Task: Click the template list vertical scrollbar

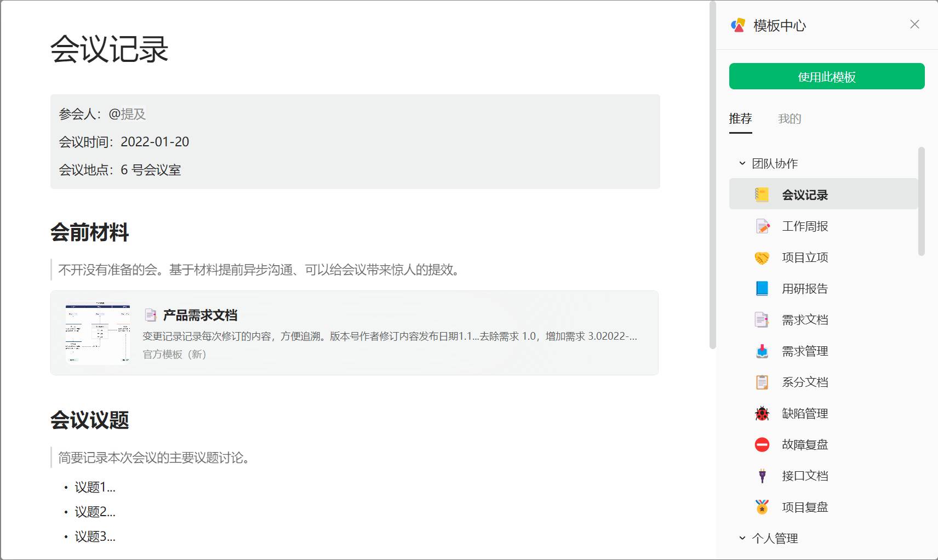Action: click(921, 201)
